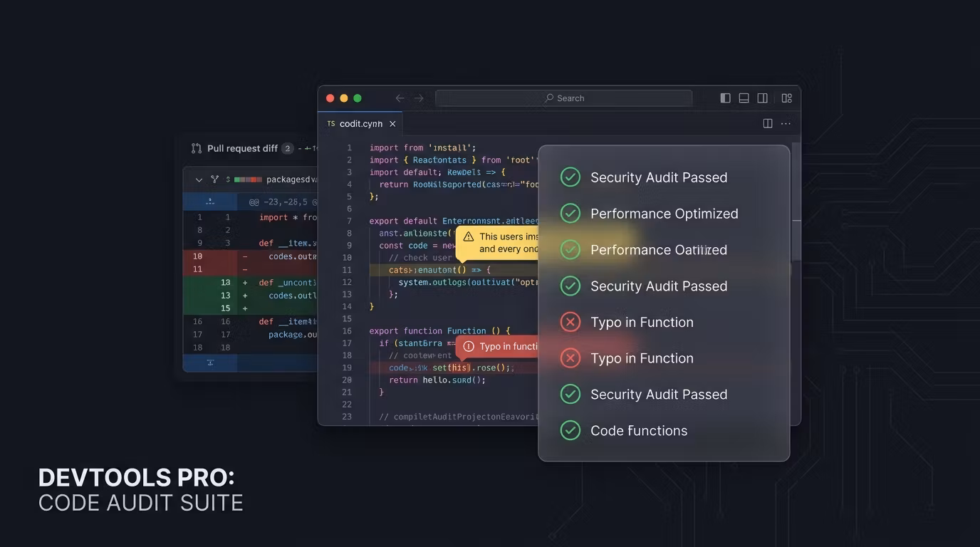
Task: Open the Pull request diff heading
Action: 242,148
